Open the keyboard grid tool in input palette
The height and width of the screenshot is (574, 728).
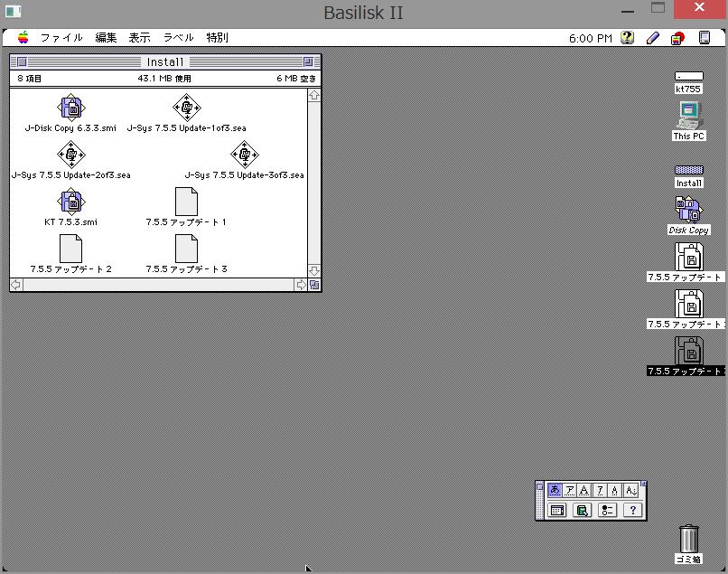557,511
